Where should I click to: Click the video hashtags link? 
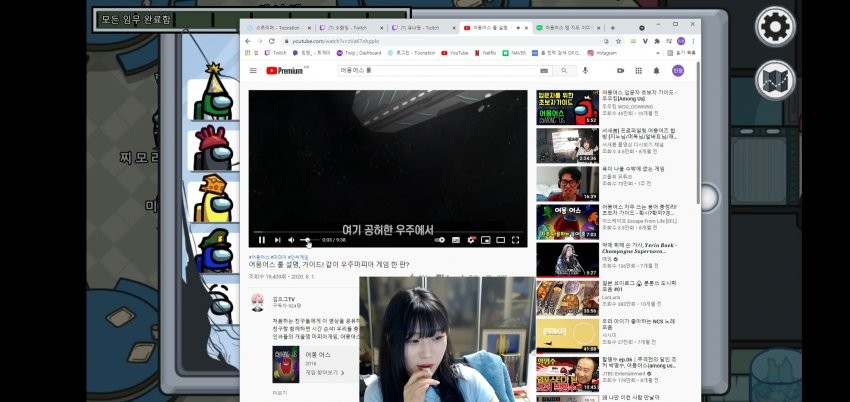[279, 257]
